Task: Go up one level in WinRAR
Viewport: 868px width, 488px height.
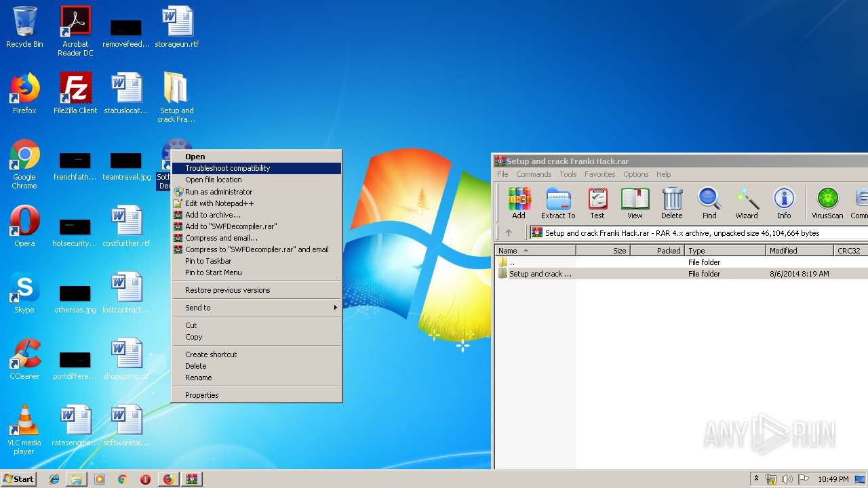Action: [509, 232]
